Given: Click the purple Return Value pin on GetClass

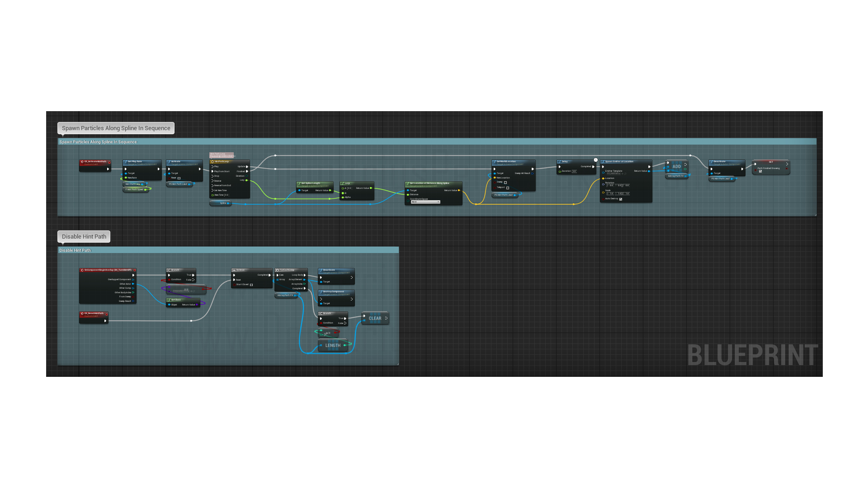Looking at the screenshot, I should pos(197,305).
